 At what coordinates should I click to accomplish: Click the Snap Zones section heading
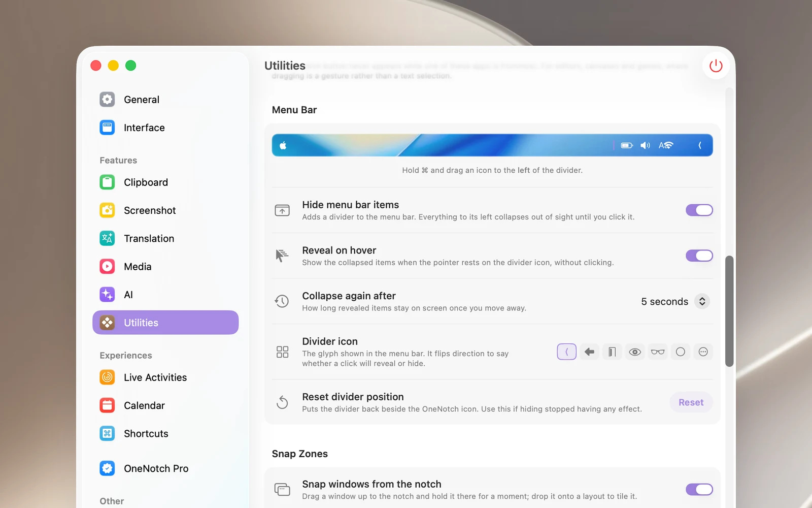point(300,454)
